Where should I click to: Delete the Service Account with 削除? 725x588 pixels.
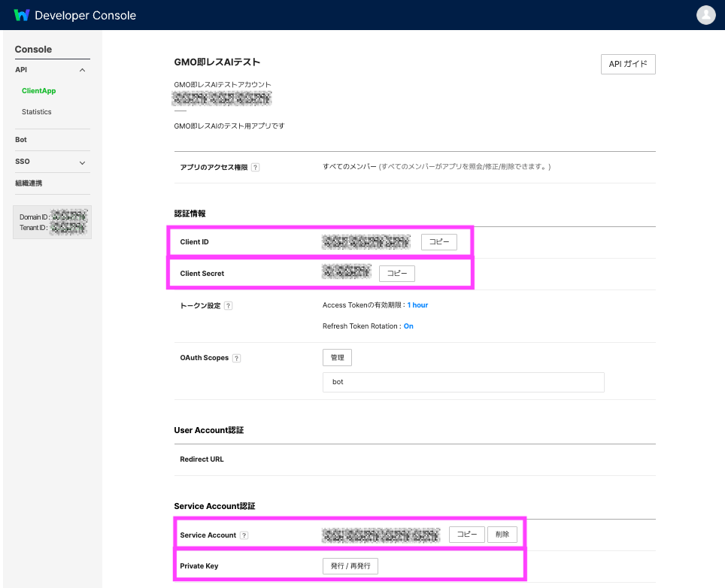point(502,535)
